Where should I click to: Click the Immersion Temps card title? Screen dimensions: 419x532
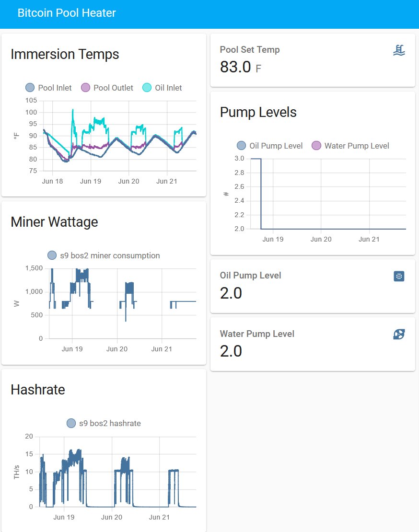[65, 54]
